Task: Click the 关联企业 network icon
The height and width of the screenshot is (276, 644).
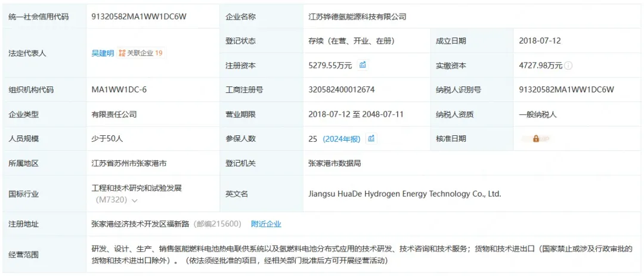Action: tap(122, 53)
